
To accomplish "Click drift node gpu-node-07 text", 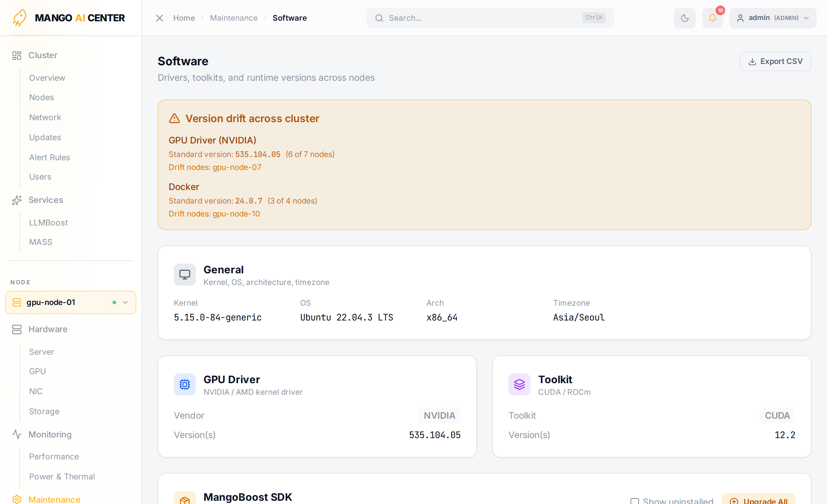I will point(237,167).
